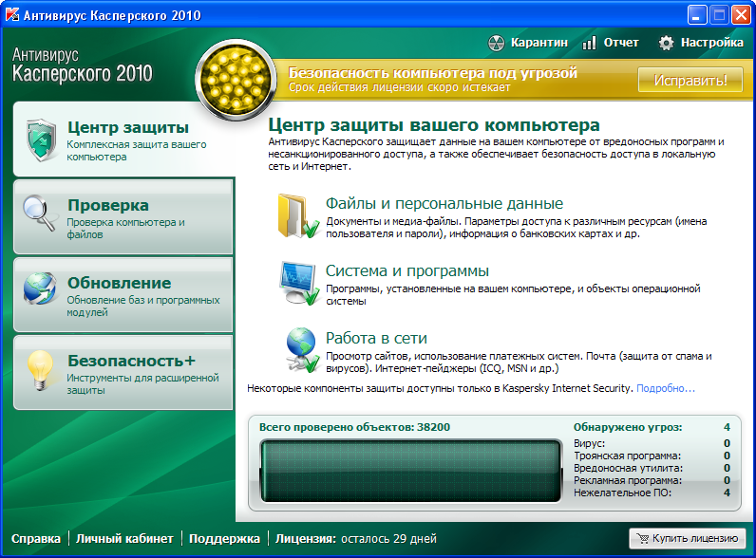Click the 'Нежелательное ПО:' row

[652, 493]
